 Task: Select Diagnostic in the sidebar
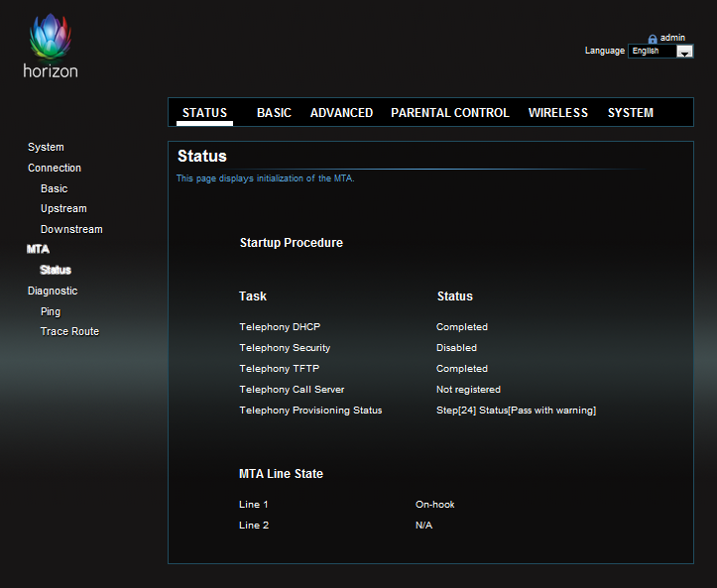53,291
